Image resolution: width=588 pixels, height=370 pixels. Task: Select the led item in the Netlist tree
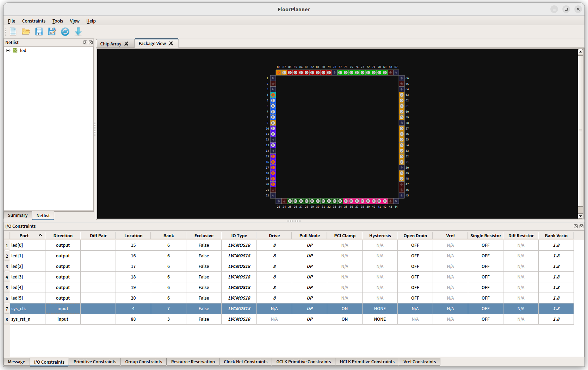tap(23, 50)
